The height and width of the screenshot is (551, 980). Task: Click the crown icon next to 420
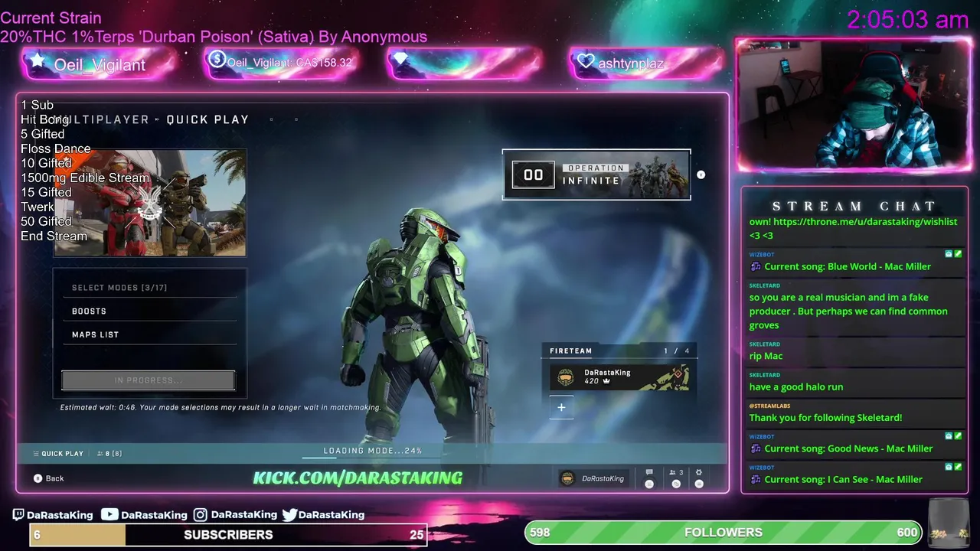click(x=606, y=381)
